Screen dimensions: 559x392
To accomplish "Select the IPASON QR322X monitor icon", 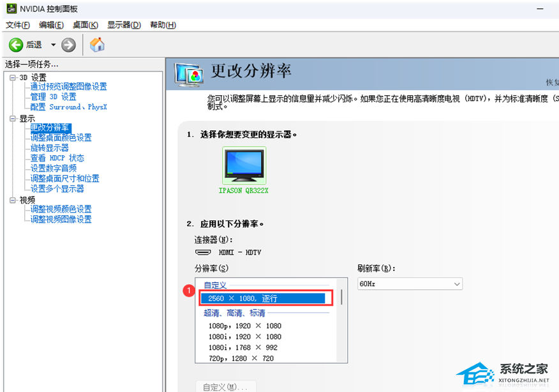I will 243,165.
